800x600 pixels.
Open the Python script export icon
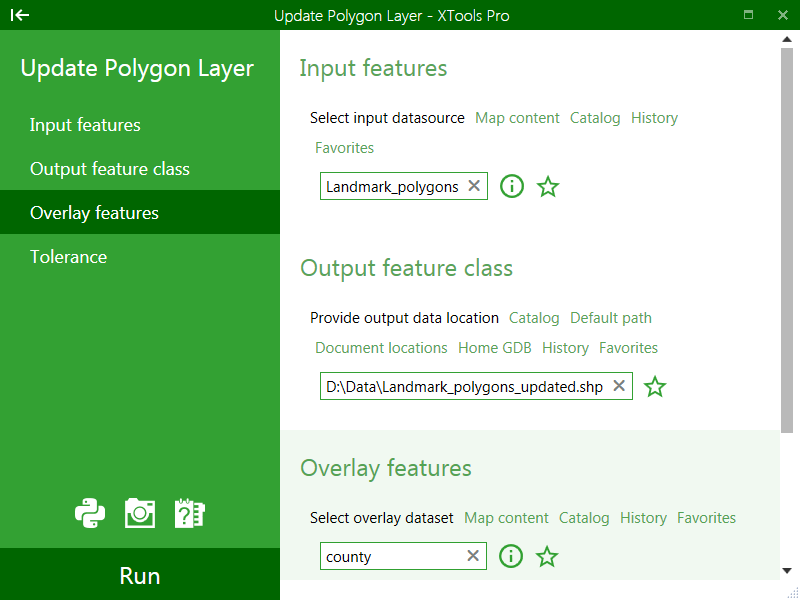point(90,513)
